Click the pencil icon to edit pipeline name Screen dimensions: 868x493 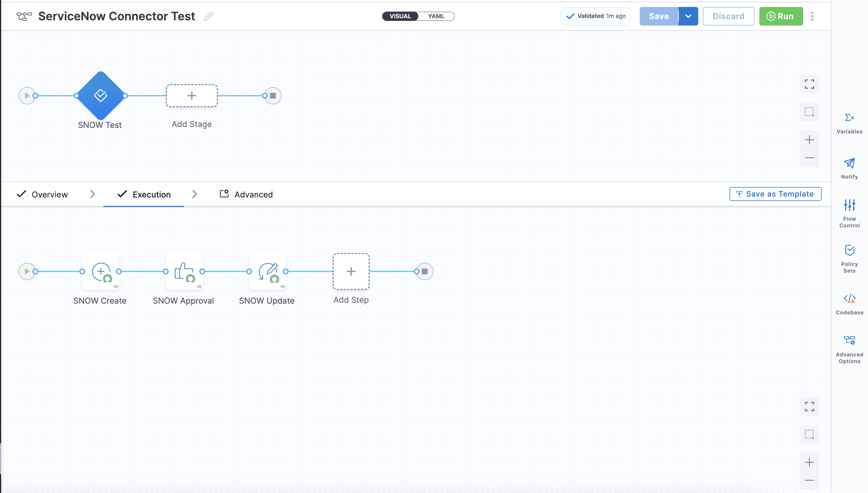[x=209, y=16]
